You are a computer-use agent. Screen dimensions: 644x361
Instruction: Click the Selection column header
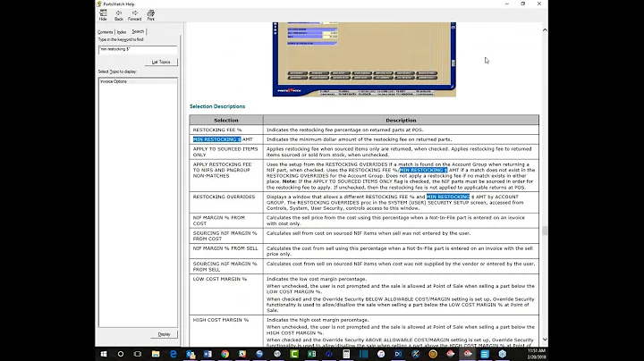[226, 121]
